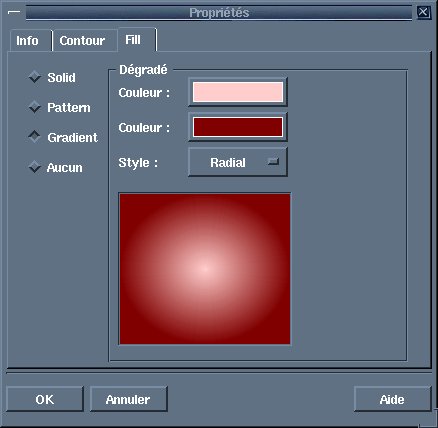Open the Radial style dropdown
438x428 pixels.
coord(238,162)
